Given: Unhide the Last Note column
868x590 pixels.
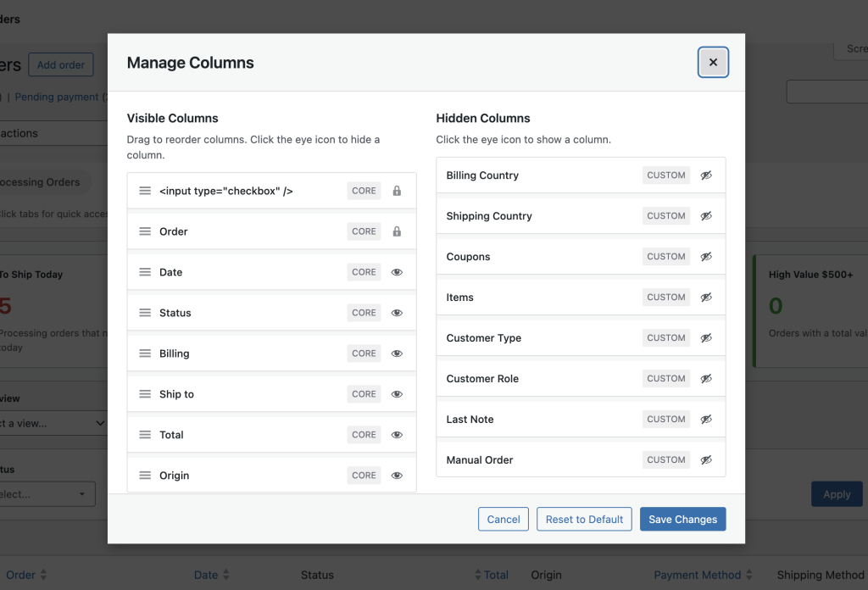Looking at the screenshot, I should [x=706, y=420].
